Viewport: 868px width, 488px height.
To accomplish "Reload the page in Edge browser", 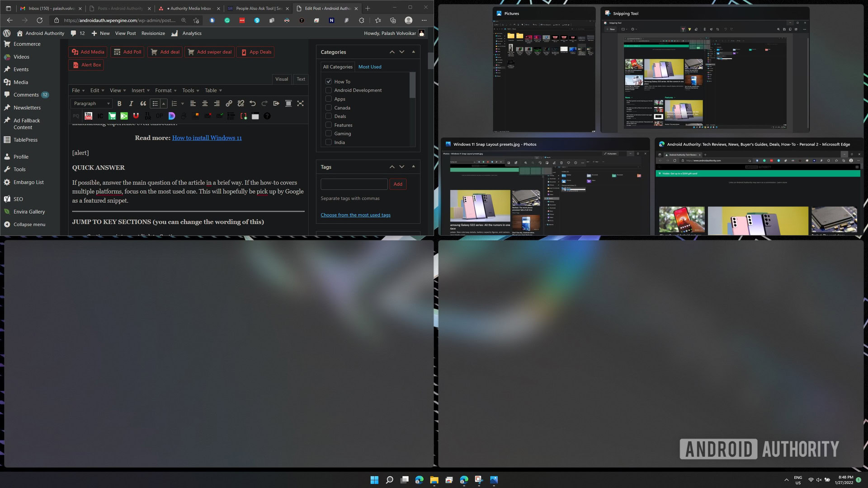I will tap(39, 20).
